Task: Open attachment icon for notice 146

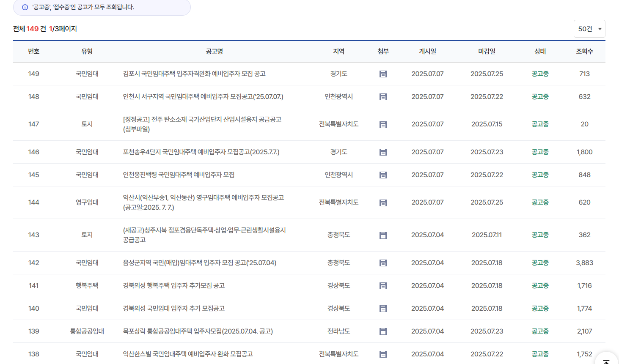Action: click(383, 152)
